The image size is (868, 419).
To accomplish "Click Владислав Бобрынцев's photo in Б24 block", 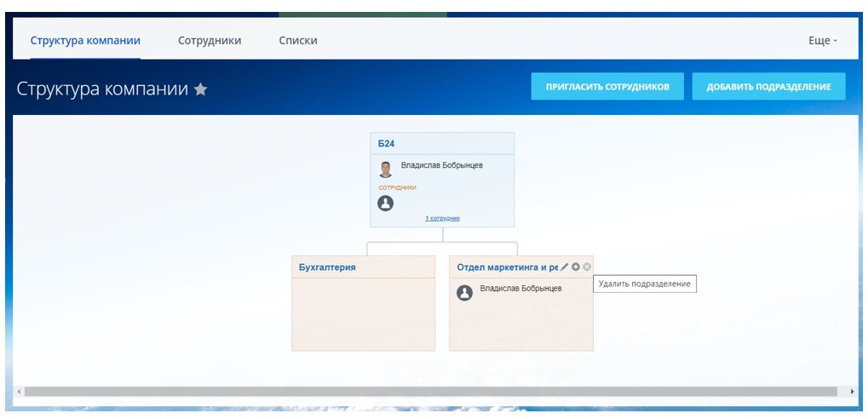I will click(x=385, y=169).
